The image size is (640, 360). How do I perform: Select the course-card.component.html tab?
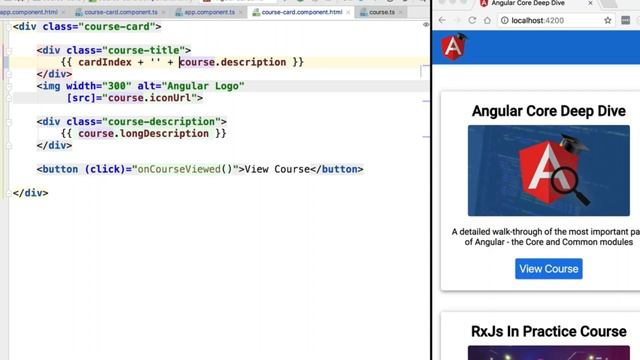click(x=302, y=12)
